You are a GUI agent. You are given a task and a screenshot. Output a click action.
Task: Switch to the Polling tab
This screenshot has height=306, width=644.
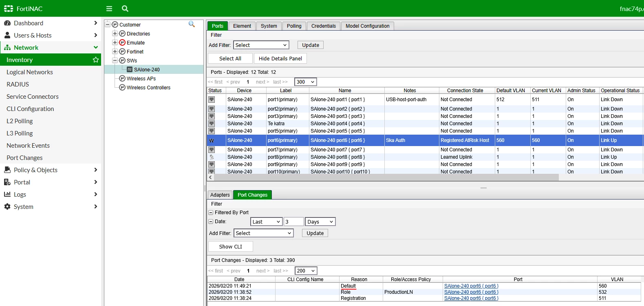(294, 26)
